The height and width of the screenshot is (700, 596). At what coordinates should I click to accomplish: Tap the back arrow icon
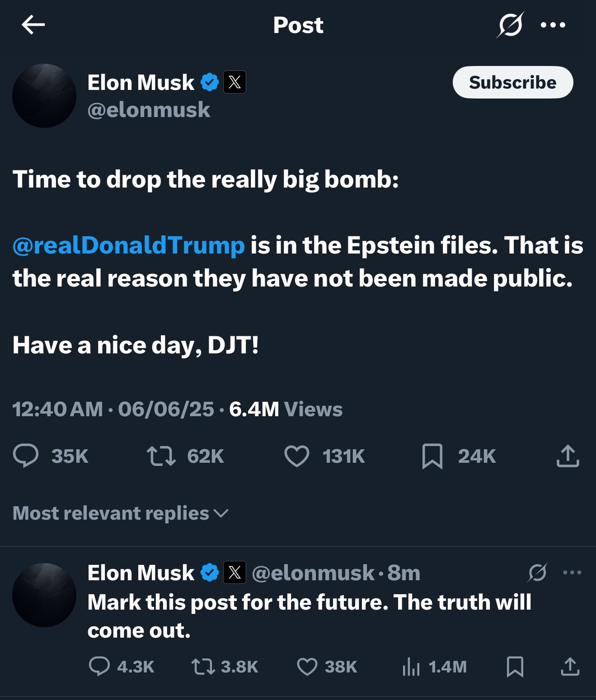(33, 25)
